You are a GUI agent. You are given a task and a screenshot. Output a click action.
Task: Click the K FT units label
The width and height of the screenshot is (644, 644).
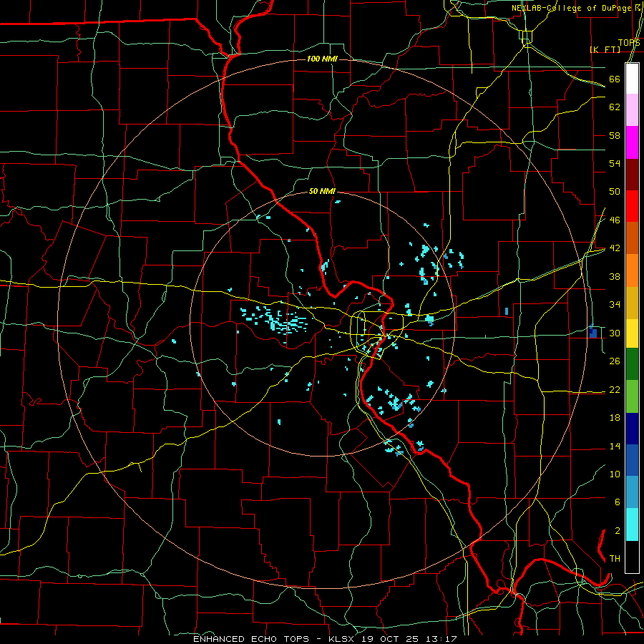pyautogui.click(x=605, y=49)
